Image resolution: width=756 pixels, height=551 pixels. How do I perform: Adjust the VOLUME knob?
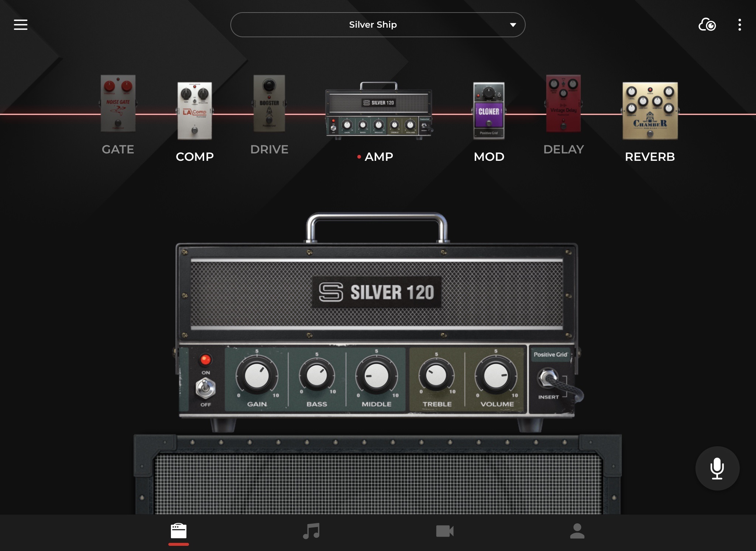click(x=496, y=376)
